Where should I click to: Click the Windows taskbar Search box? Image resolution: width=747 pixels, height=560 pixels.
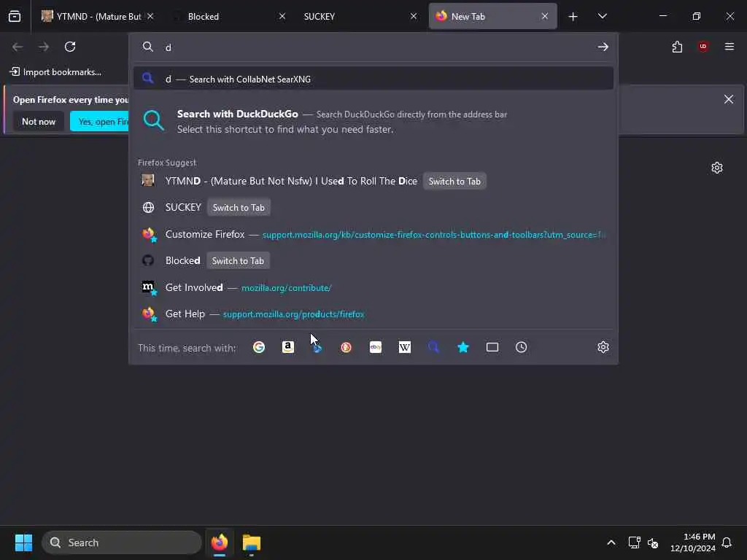coord(122,542)
